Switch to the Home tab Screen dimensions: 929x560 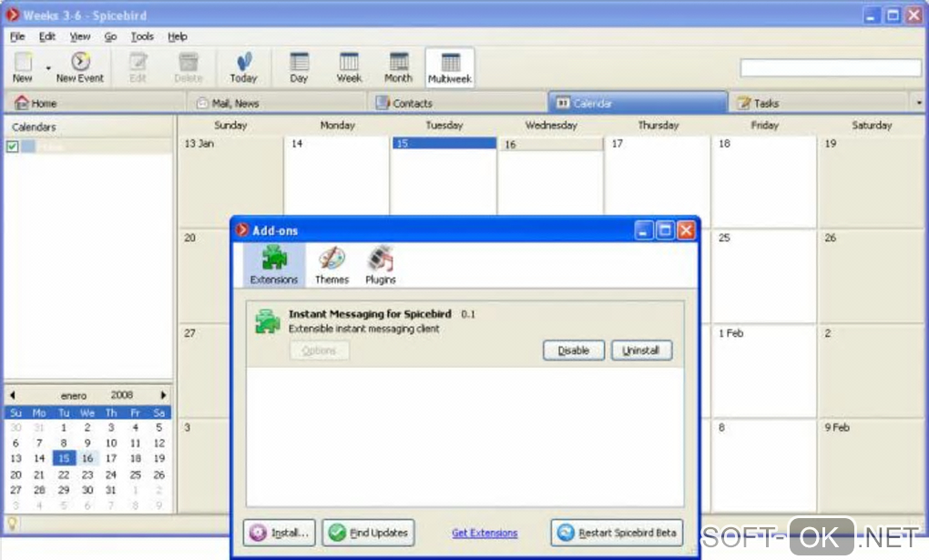[x=95, y=103]
